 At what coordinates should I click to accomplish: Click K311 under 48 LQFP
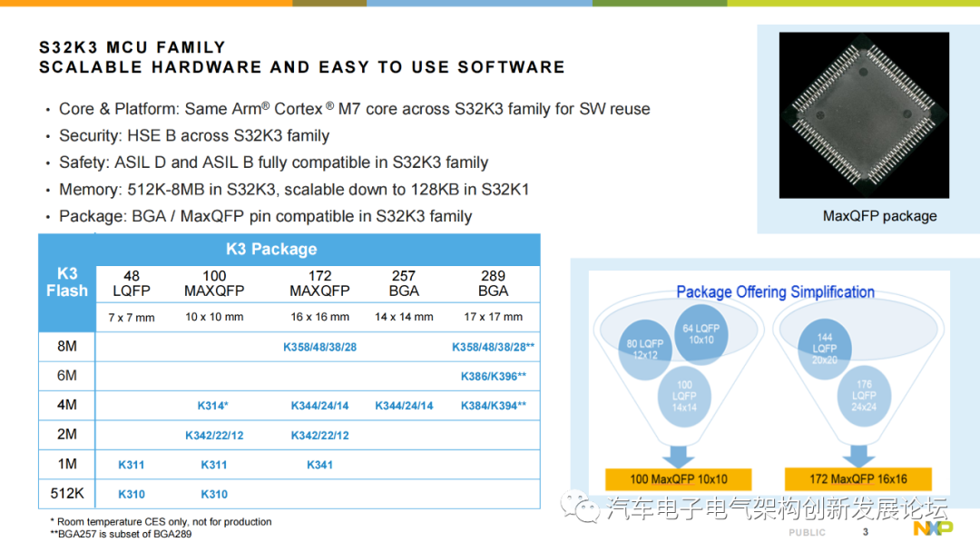coord(132,465)
